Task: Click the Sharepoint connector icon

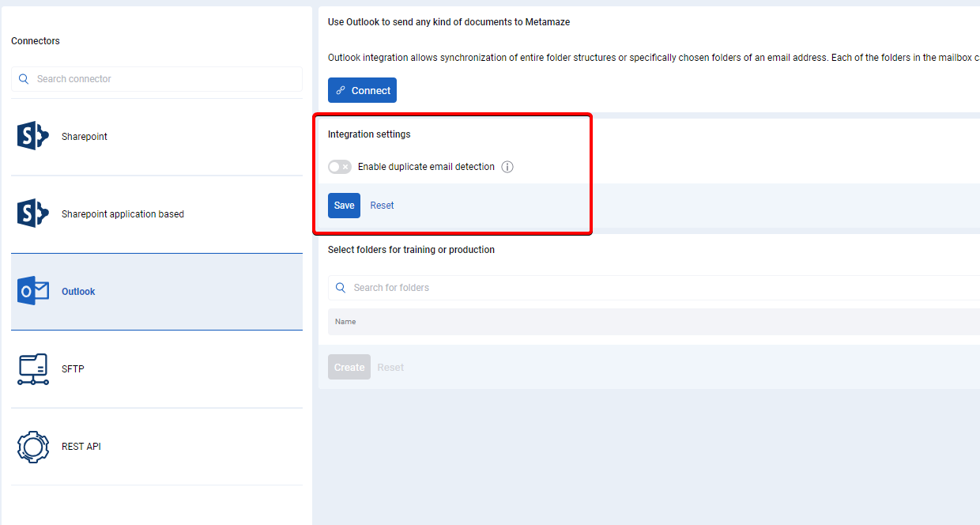Action: click(x=33, y=136)
